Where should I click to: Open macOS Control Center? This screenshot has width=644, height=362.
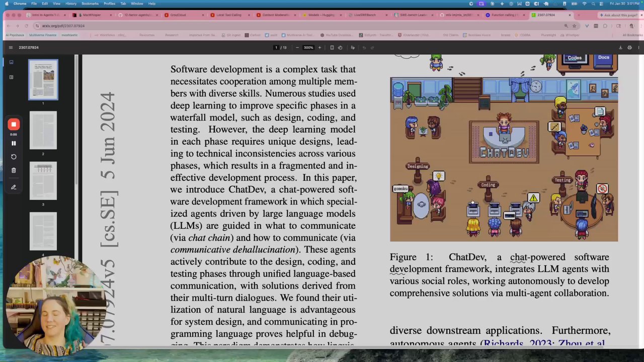coord(602,4)
